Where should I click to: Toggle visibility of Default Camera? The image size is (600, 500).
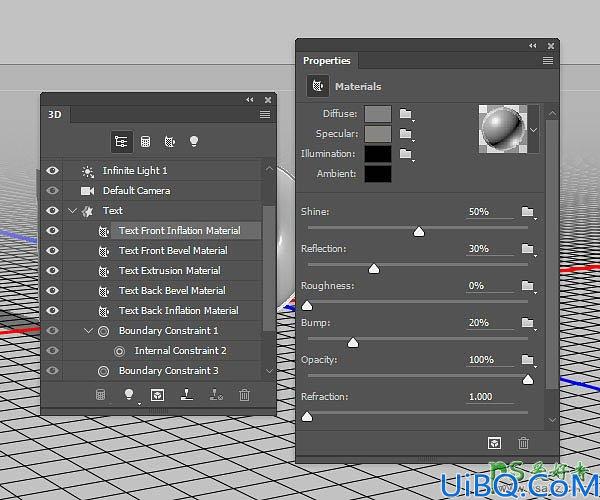(x=52, y=190)
